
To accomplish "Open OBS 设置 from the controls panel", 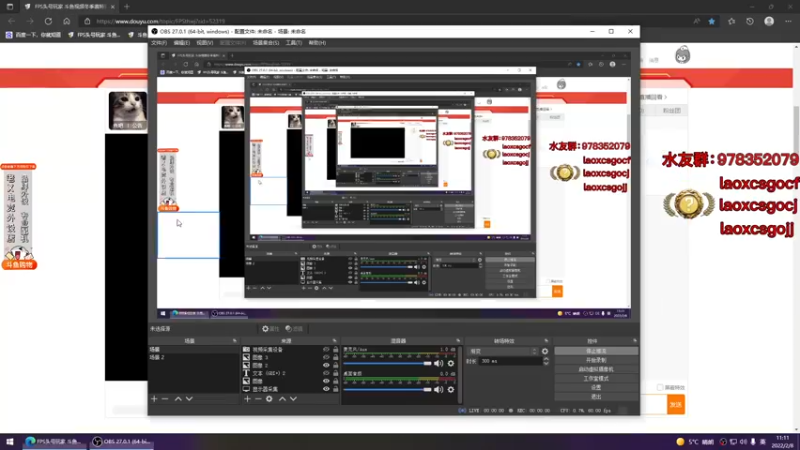I will coord(596,388).
